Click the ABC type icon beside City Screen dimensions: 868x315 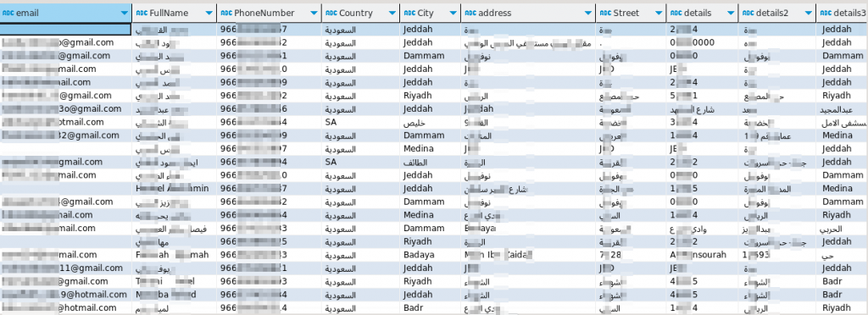409,13
